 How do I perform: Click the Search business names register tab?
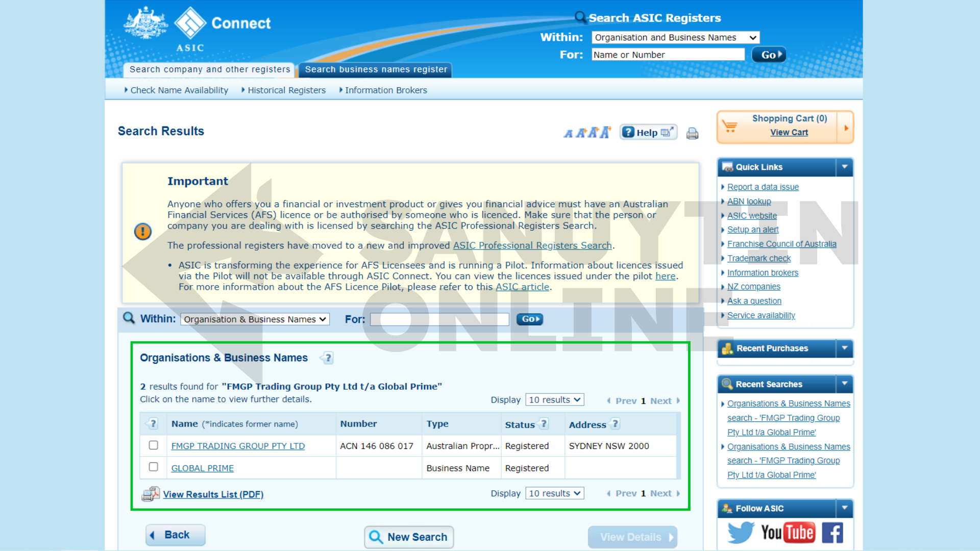376,69
